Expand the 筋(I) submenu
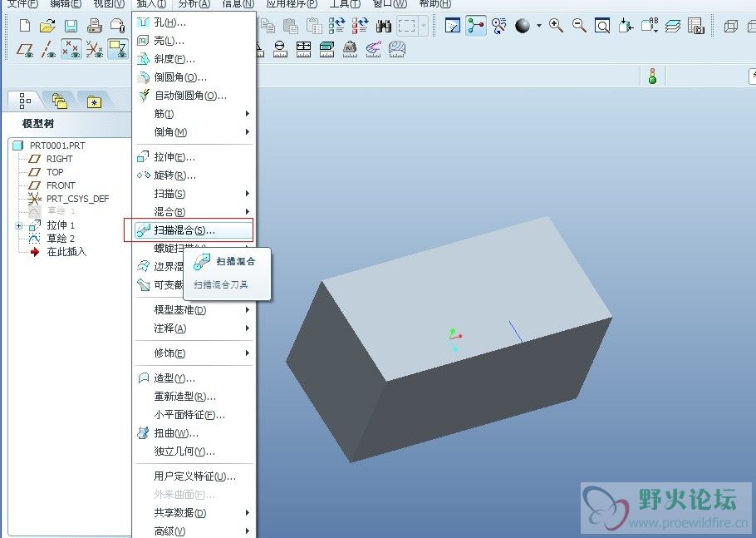 (x=248, y=114)
